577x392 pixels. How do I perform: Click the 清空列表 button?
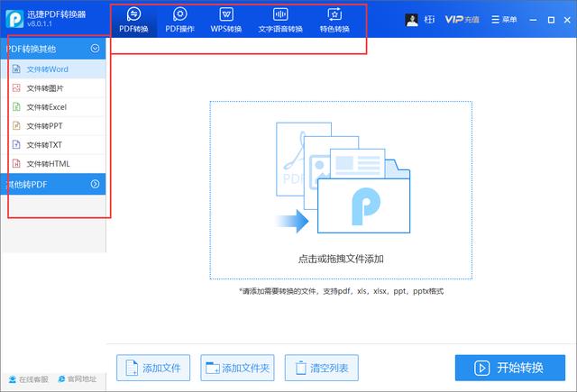click(322, 368)
